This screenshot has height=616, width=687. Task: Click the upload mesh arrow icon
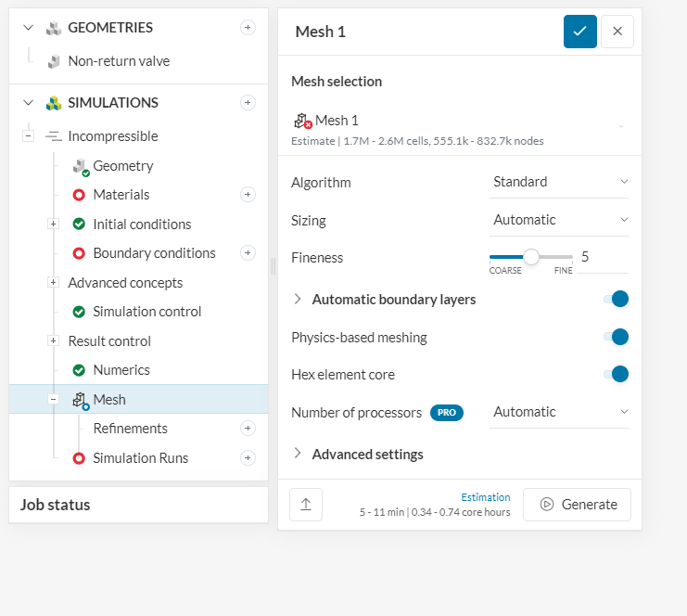click(305, 505)
